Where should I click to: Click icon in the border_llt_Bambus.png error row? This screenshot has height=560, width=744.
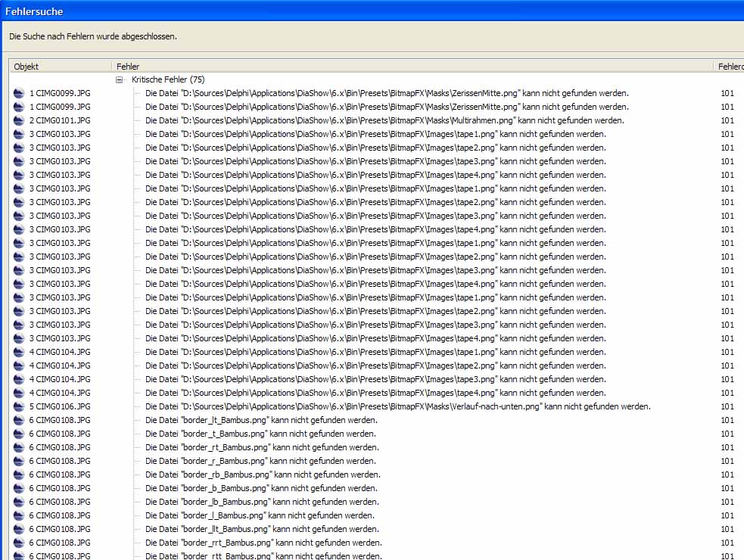click(x=19, y=529)
